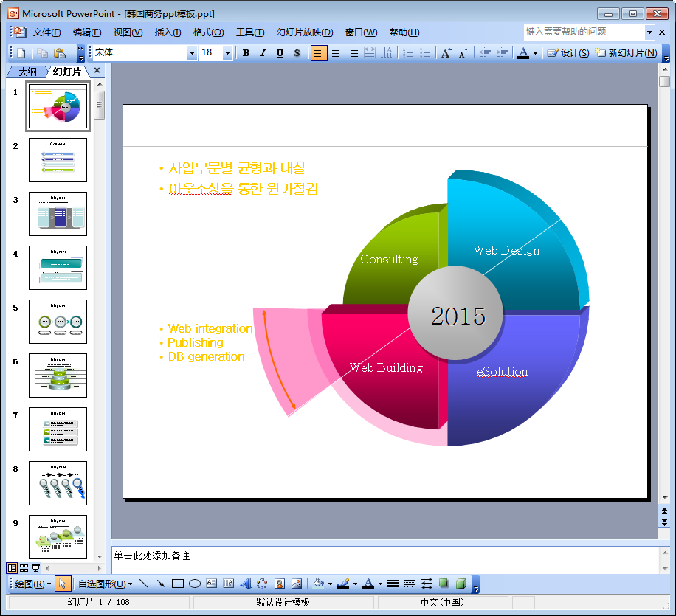Open the 3-D style settings
This screenshot has height=616, width=676.
point(461,584)
